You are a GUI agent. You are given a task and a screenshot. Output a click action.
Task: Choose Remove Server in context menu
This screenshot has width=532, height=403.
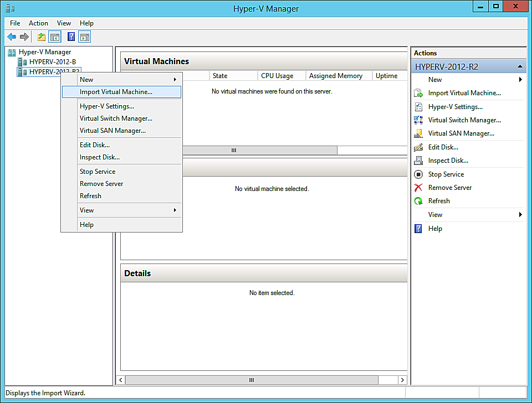coord(121,184)
